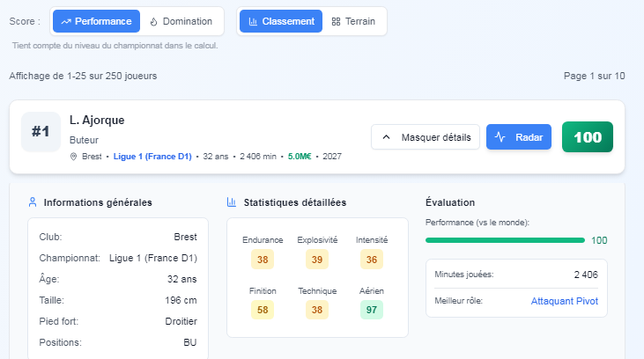The height and width of the screenshot is (359, 644).
Task: Switch score to Domination
Action: [x=181, y=21]
